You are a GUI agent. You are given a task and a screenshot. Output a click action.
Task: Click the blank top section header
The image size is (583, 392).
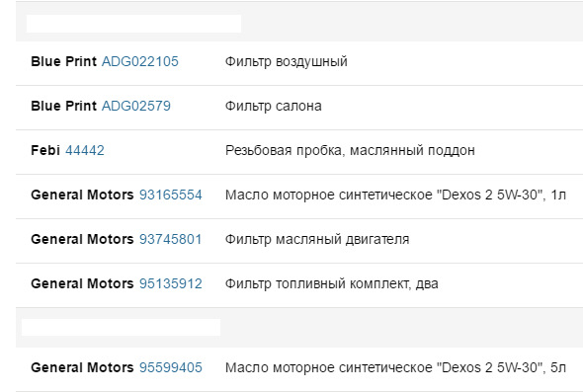coord(133,24)
